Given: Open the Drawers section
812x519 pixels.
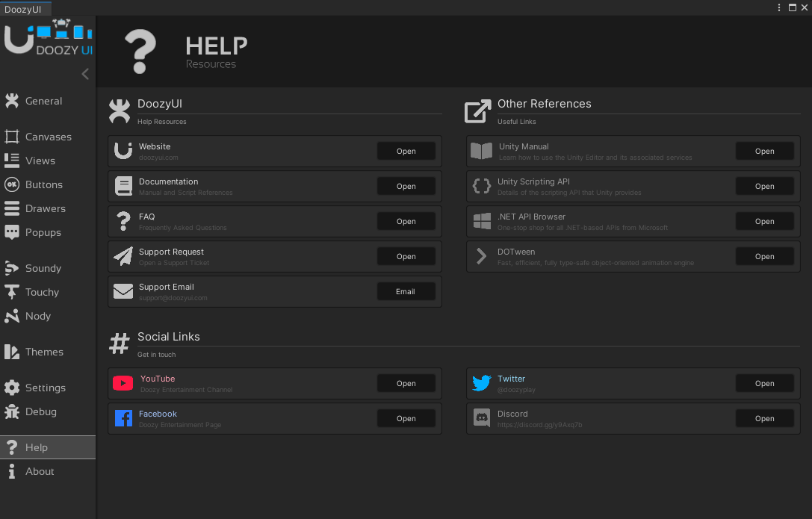Looking at the screenshot, I should 43,208.
